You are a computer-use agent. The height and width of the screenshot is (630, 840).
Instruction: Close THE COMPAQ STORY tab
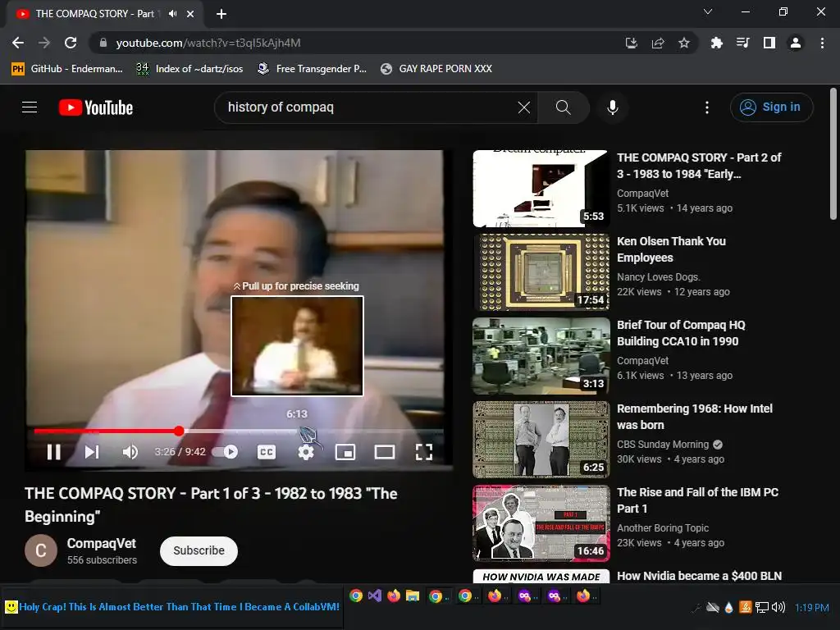(x=190, y=14)
